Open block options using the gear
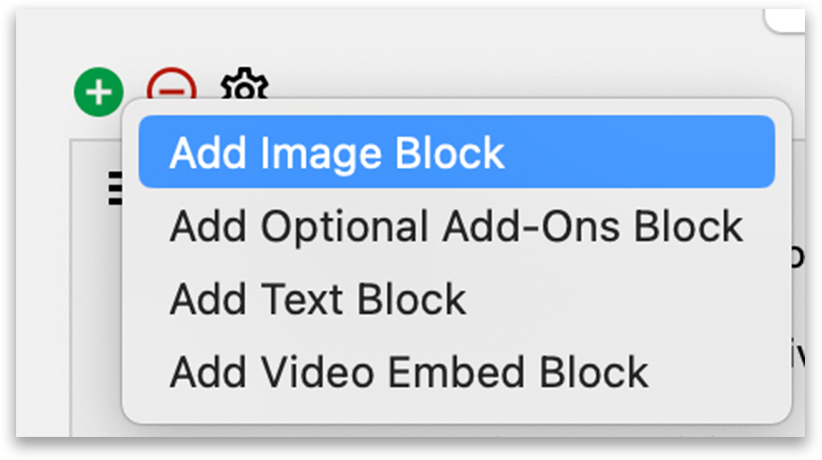Viewport: 822px width, 460px height. coord(244,84)
